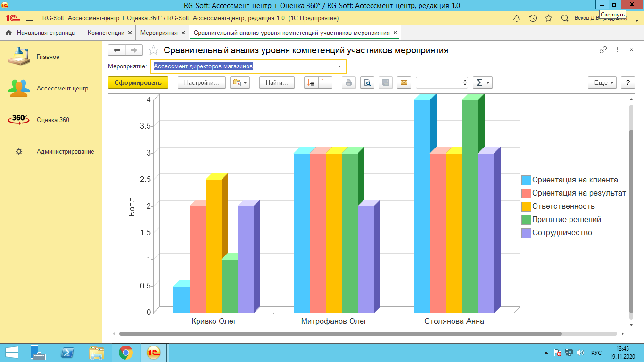Open Настройки... settings
The image size is (644, 362).
(x=202, y=82)
